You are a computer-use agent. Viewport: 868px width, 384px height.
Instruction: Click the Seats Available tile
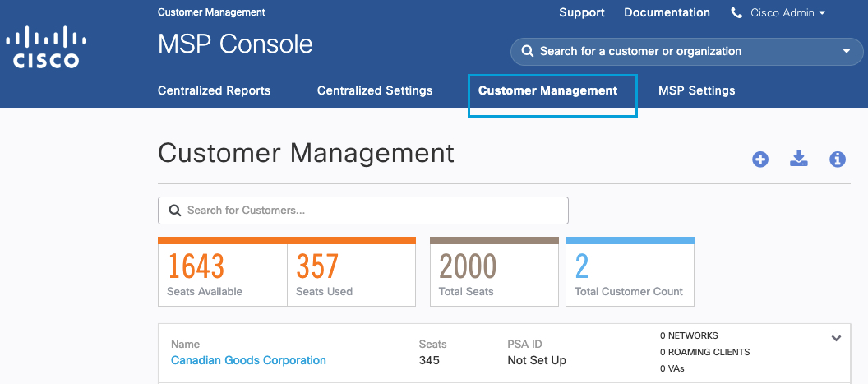pos(222,273)
